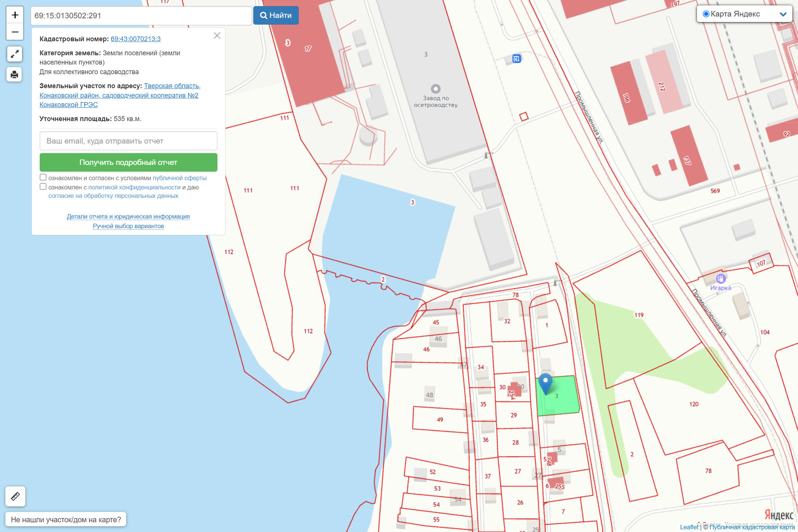The width and height of the screenshot is (798, 532).
Task: Click the bus stop icon on map
Action: pyautogui.click(x=516, y=59)
